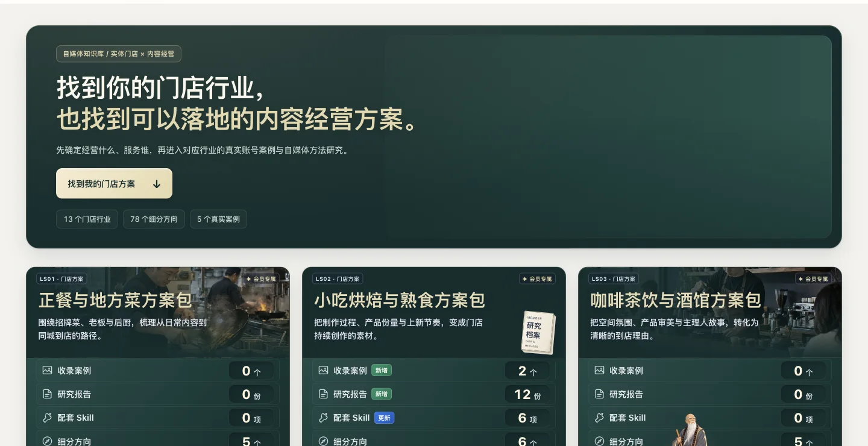Click the 细分方向 compass icon in 咖啡茶饮与酒馆 card
Viewport: 868px width, 446px height.
(x=599, y=441)
